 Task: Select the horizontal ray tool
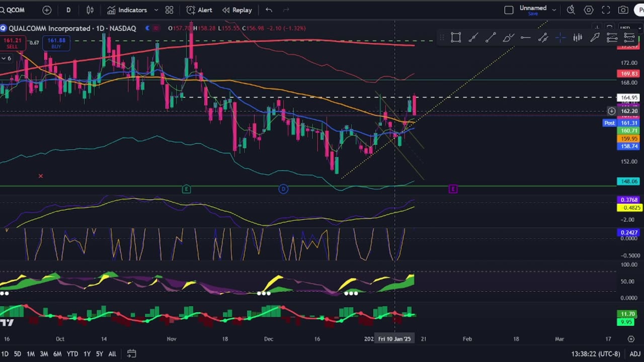click(525, 37)
